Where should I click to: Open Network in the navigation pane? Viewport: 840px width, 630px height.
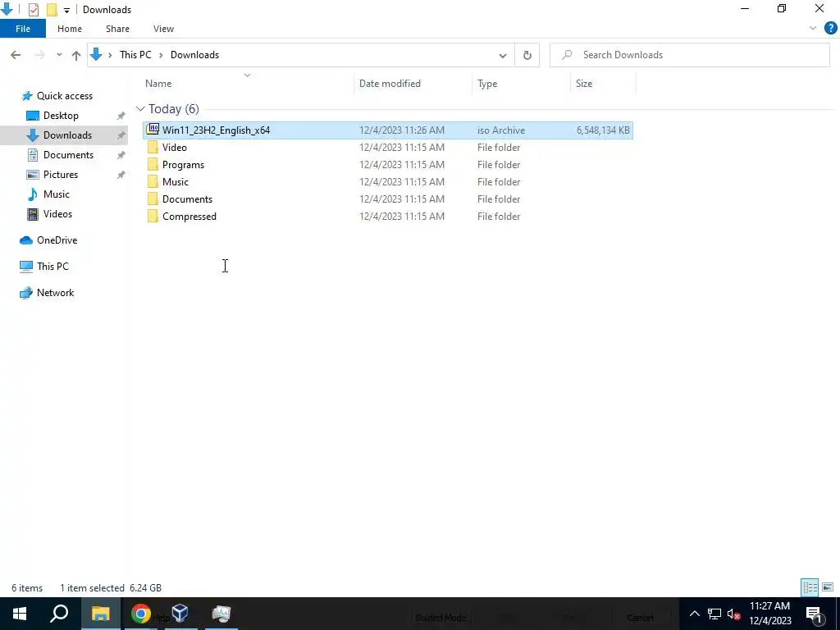(x=55, y=293)
